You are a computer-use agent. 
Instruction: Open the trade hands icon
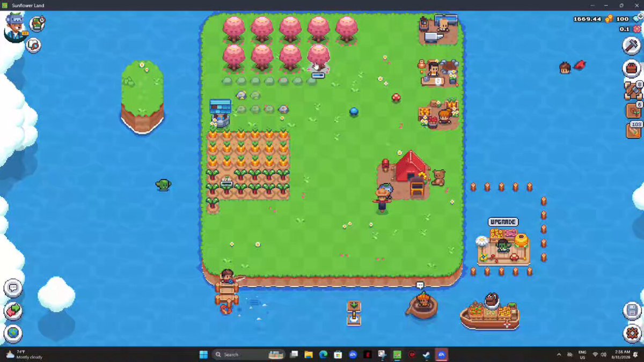(x=13, y=311)
